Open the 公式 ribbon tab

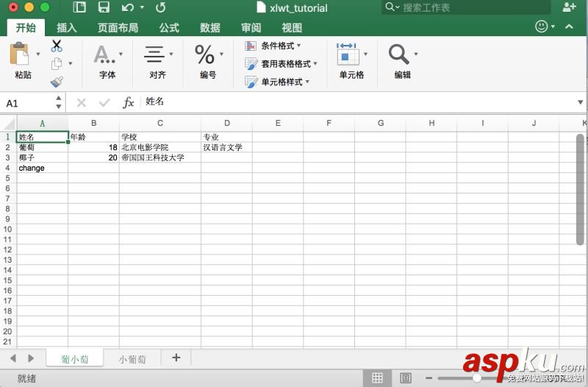tap(169, 28)
